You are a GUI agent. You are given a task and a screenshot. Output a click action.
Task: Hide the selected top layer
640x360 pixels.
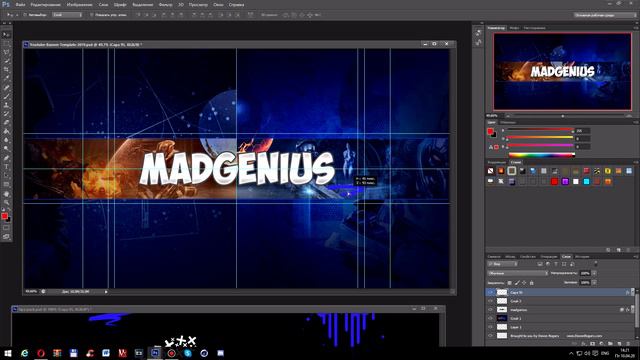490,292
